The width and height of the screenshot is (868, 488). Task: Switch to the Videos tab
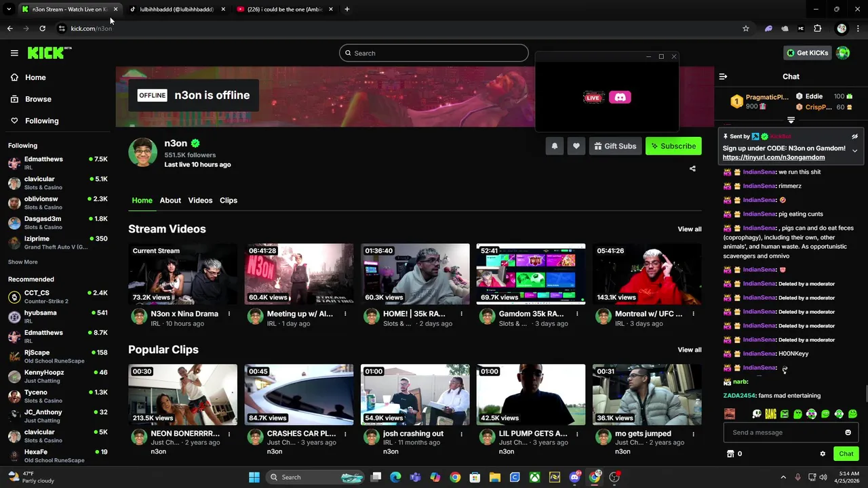coord(200,201)
